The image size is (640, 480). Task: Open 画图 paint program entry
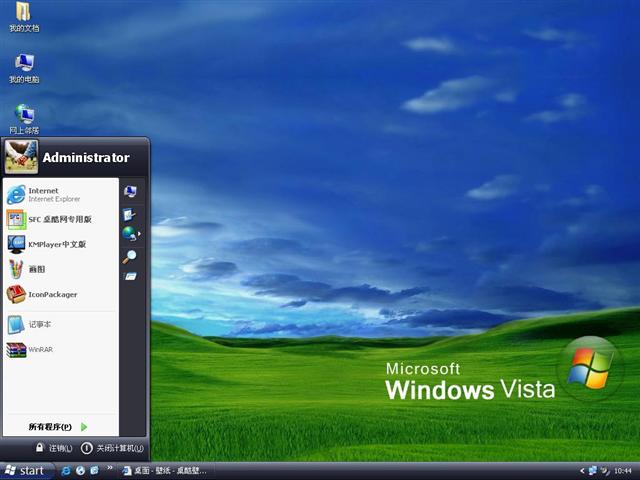61,269
